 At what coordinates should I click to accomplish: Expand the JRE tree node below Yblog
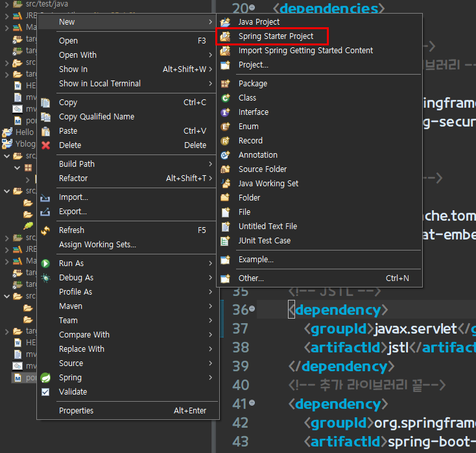tap(6, 250)
